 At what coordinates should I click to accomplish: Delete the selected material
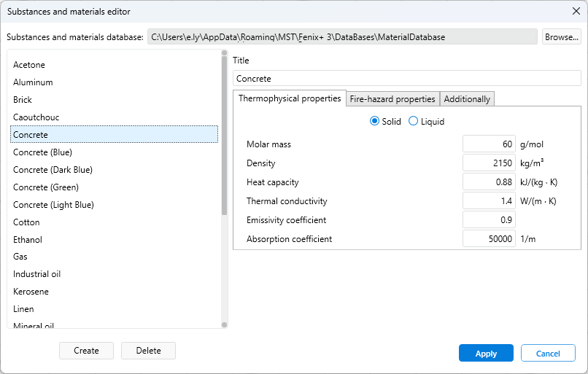(148, 351)
